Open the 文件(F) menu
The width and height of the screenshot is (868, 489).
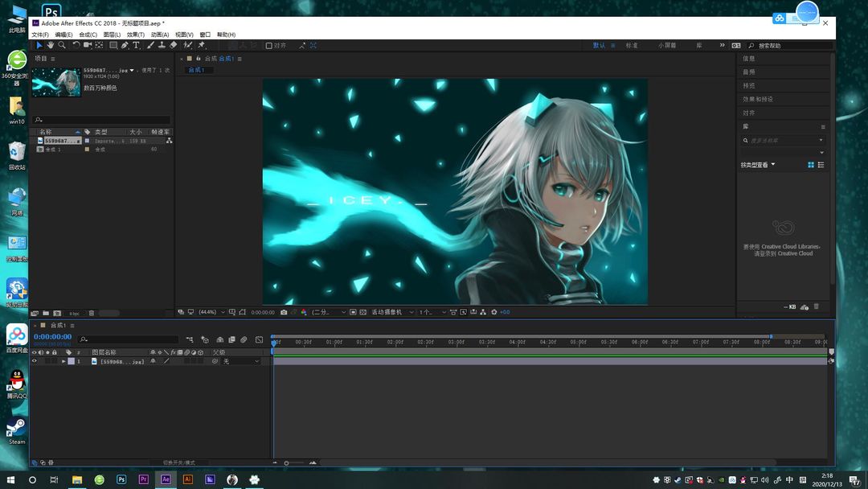coord(40,35)
